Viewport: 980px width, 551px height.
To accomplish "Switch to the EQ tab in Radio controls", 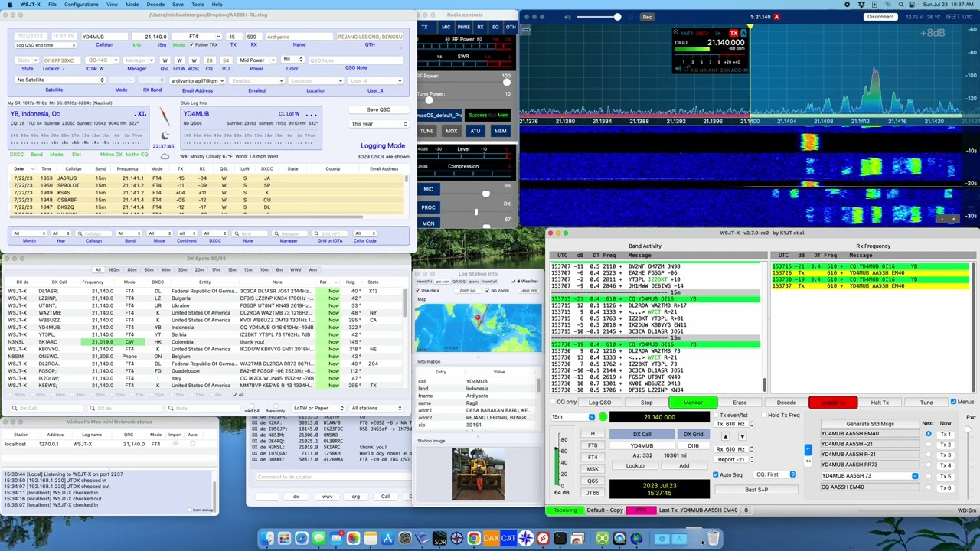I will [495, 28].
